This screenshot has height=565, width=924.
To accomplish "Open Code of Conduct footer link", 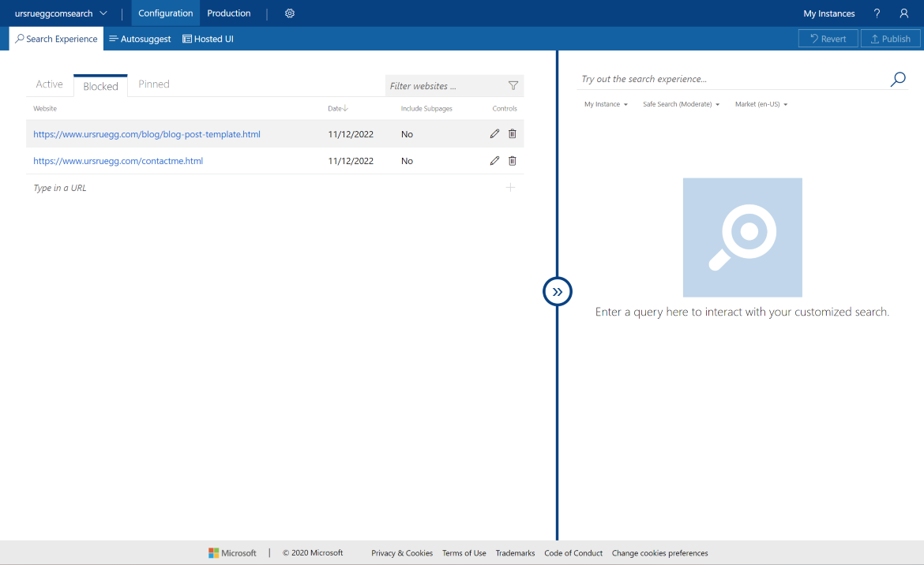I will tap(573, 553).
